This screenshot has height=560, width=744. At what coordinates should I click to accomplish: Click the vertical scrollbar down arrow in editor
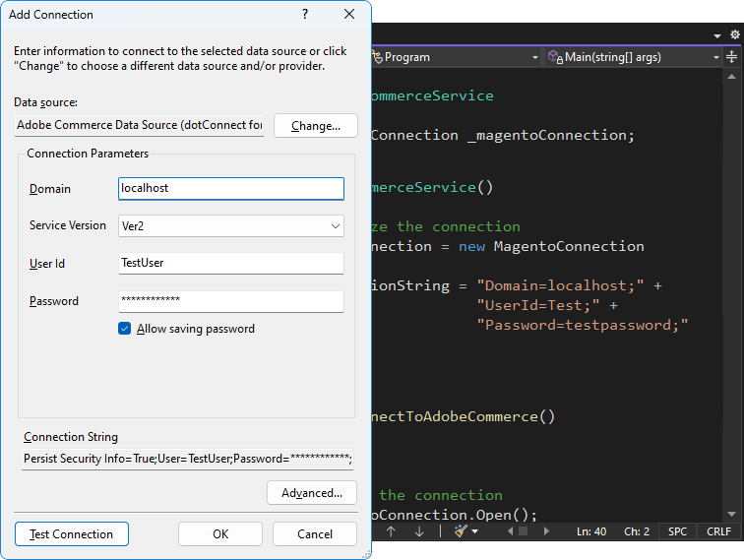731,514
